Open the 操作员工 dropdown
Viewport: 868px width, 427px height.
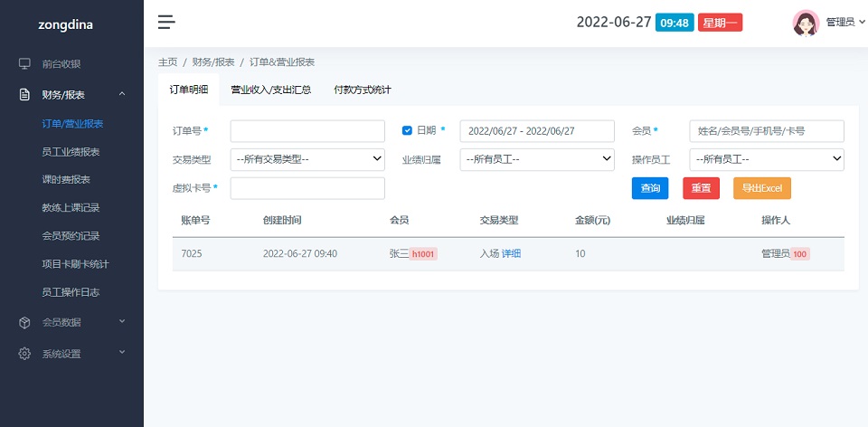point(767,159)
